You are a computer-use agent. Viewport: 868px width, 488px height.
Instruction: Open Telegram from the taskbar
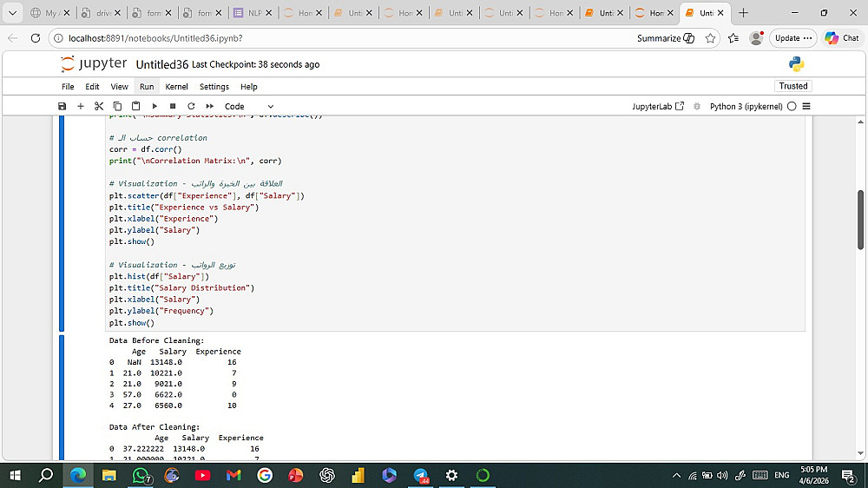[x=421, y=475]
